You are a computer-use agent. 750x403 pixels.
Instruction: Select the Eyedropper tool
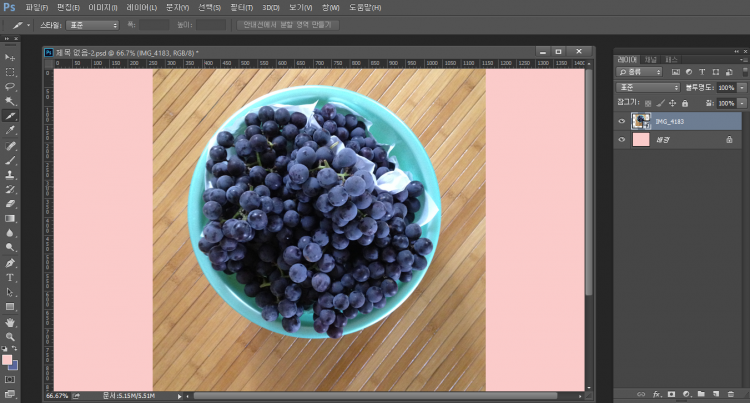(10, 130)
